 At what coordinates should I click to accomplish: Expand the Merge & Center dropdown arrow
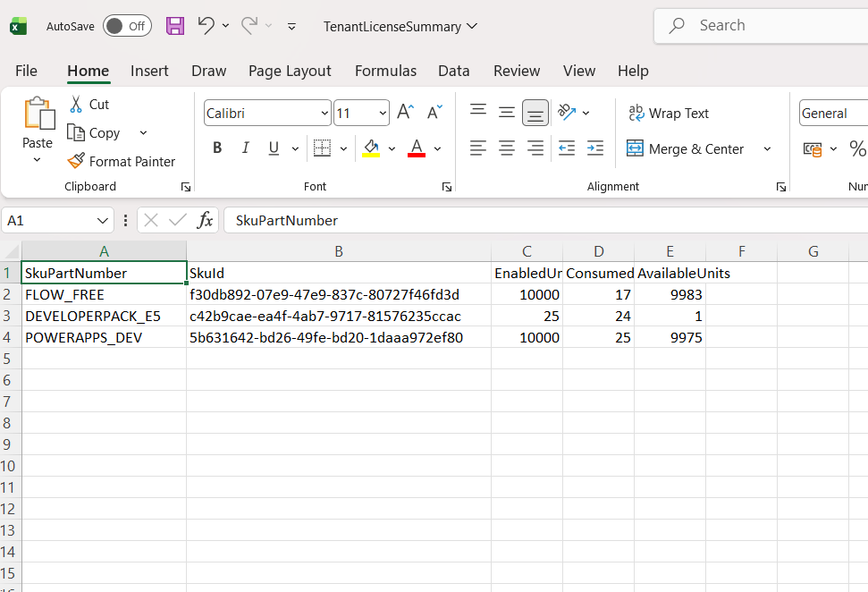click(x=767, y=149)
